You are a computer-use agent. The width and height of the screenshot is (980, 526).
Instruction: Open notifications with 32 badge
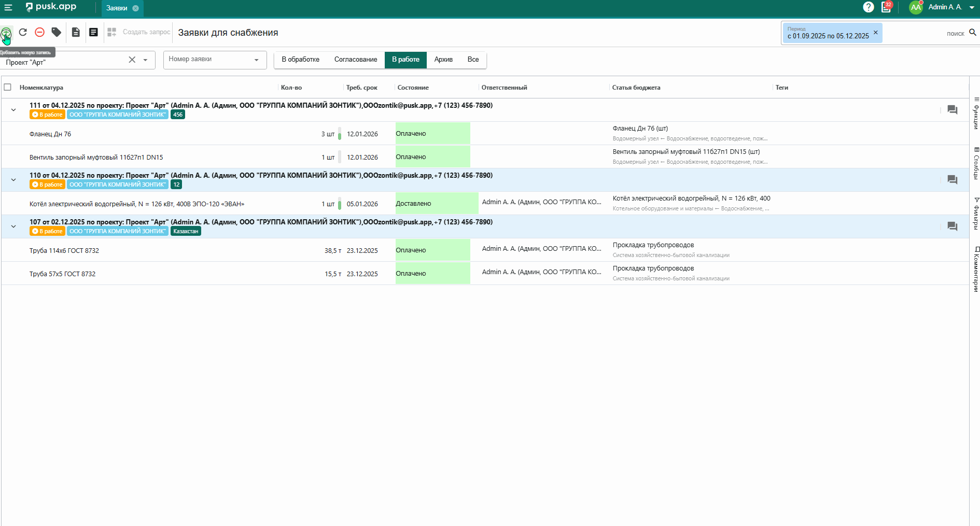click(886, 7)
